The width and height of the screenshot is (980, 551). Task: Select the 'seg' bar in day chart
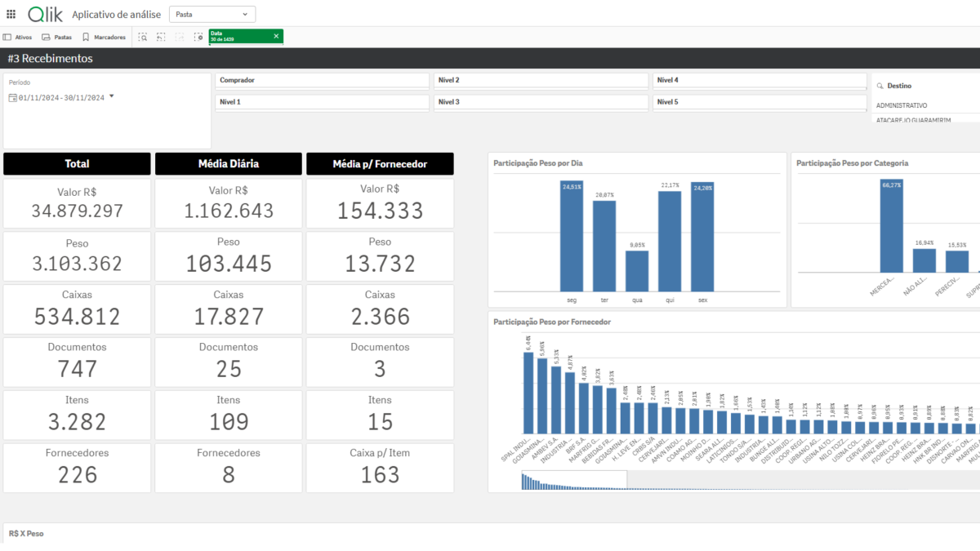click(x=571, y=236)
